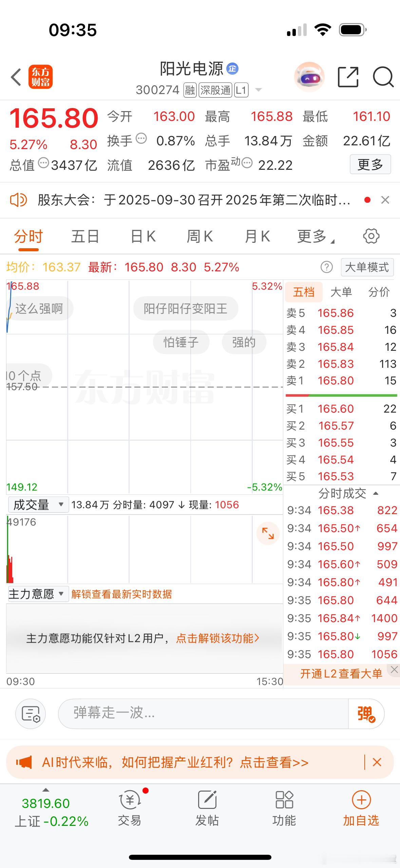Close the AI promo banner
Screen dimensions: 400x868
[377, 762]
